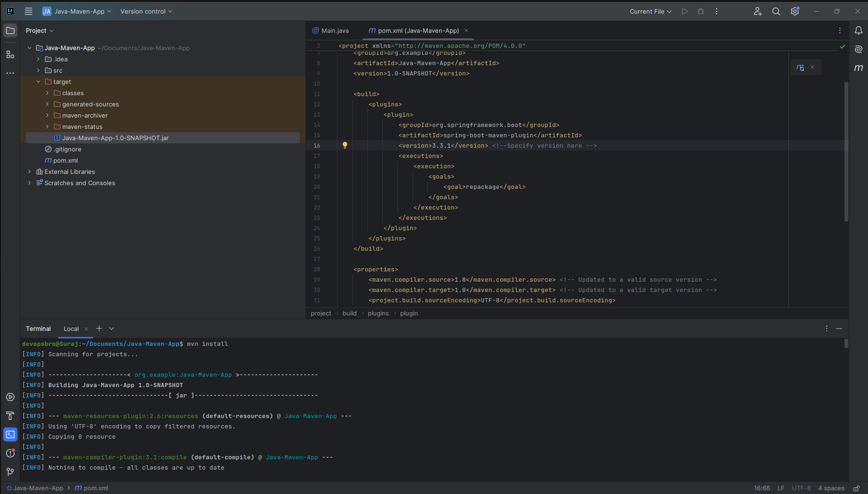Viewport: 868px width, 494px height.
Task: Click 'build' in the XML breadcrumb
Action: point(350,313)
